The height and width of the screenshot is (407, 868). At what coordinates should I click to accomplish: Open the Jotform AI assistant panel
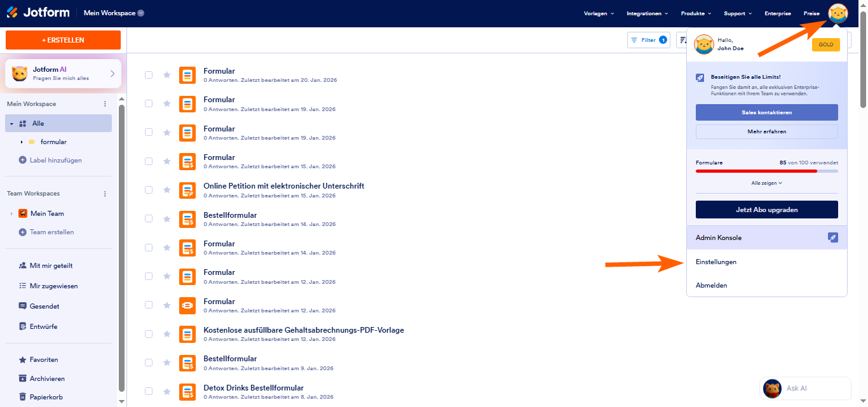tap(63, 74)
